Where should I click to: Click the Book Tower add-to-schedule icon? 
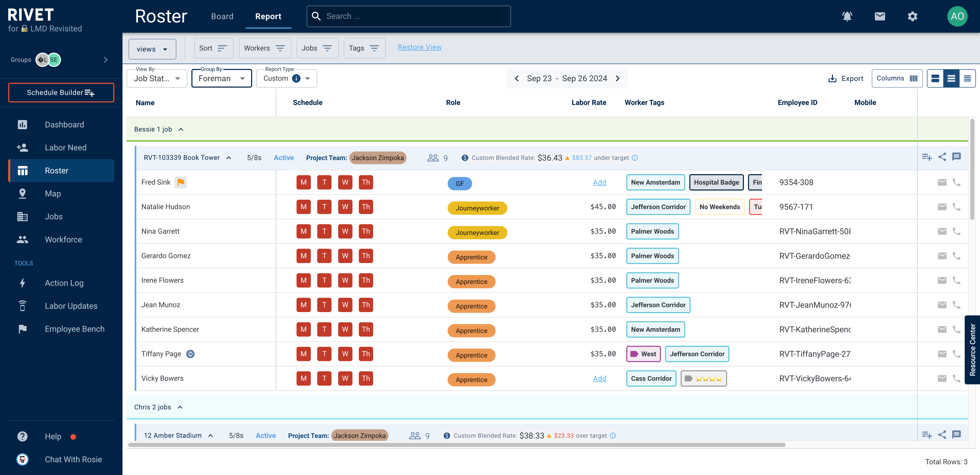[x=927, y=157]
